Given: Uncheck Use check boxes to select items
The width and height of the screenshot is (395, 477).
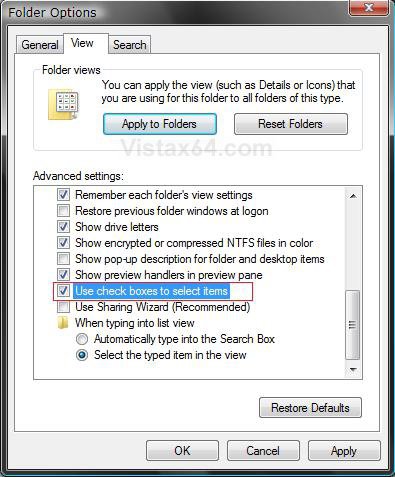Looking at the screenshot, I should (x=63, y=291).
